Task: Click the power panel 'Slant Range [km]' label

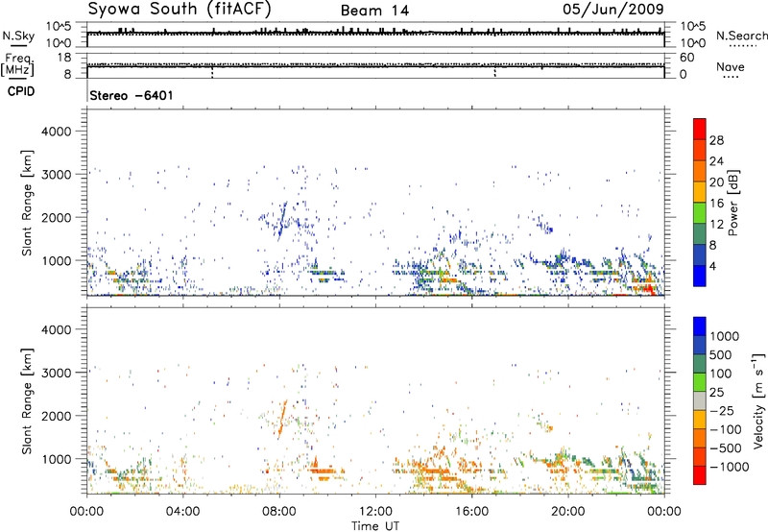Action: 27,203
